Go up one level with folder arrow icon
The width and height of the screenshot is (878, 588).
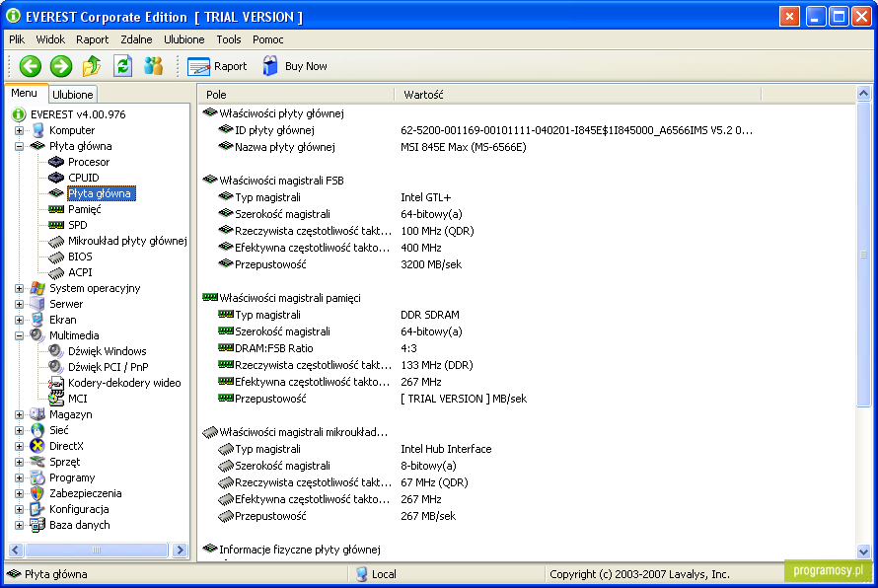pyautogui.click(x=92, y=66)
